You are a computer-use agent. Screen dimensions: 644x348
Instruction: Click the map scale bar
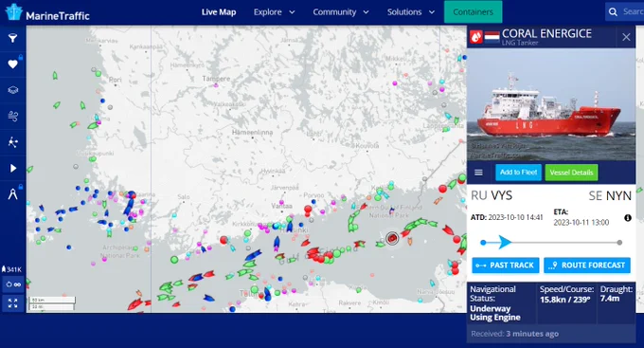coord(51,303)
